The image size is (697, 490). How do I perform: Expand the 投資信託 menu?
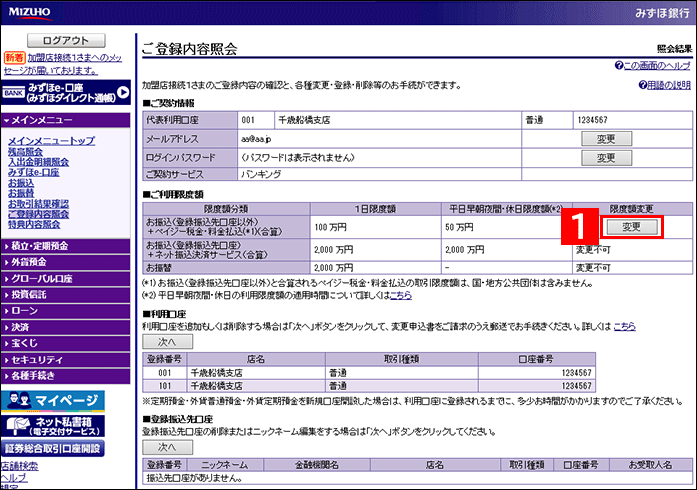tap(66, 294)
